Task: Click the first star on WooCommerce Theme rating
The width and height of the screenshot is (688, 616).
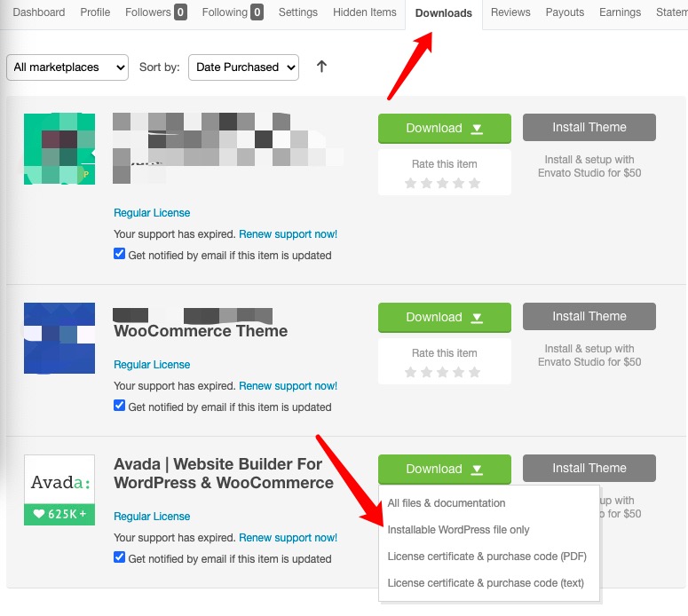Action: coord(411,372)
